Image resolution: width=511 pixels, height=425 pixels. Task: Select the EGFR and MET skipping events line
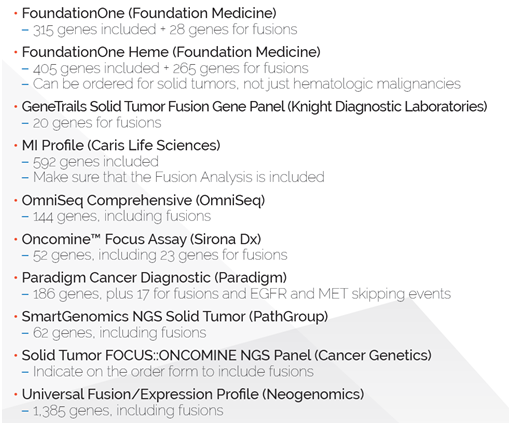[x=242, y=294]
